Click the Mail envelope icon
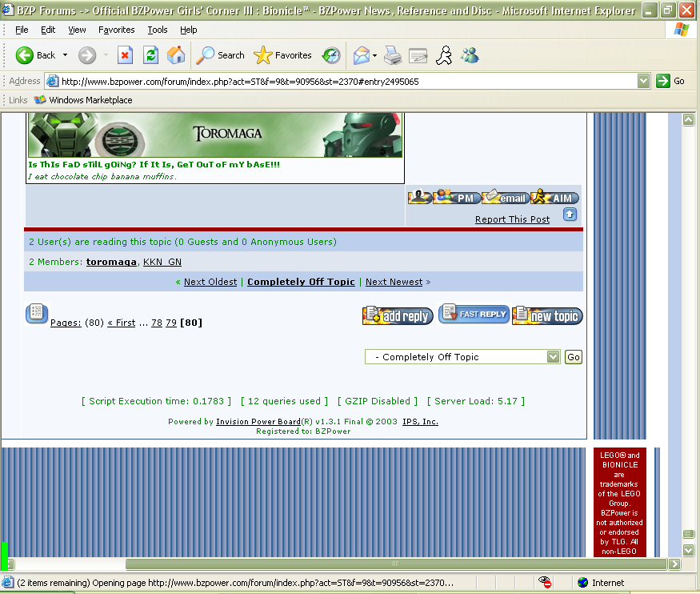This screenshot has height=594, width=700. 361,55
